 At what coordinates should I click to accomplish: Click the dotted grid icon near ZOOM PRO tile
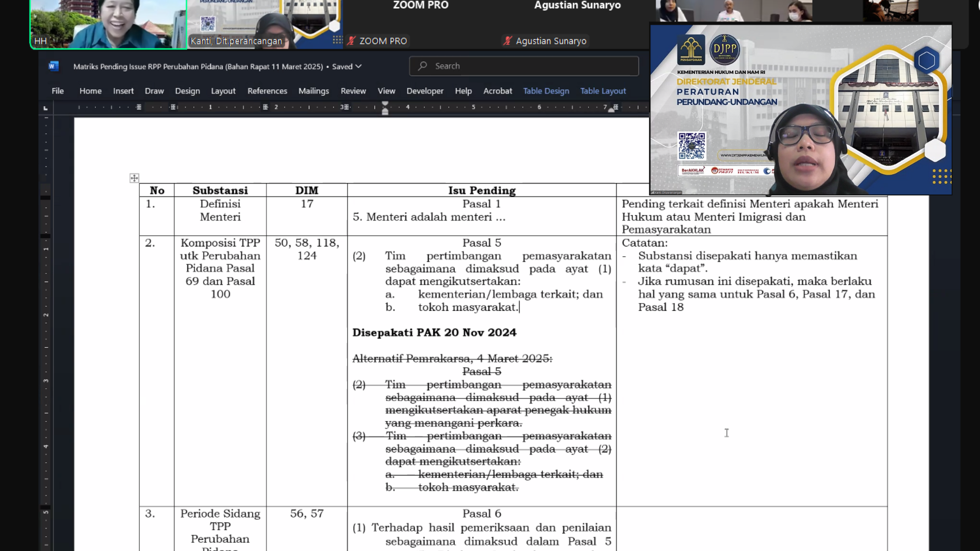point(337,40)
